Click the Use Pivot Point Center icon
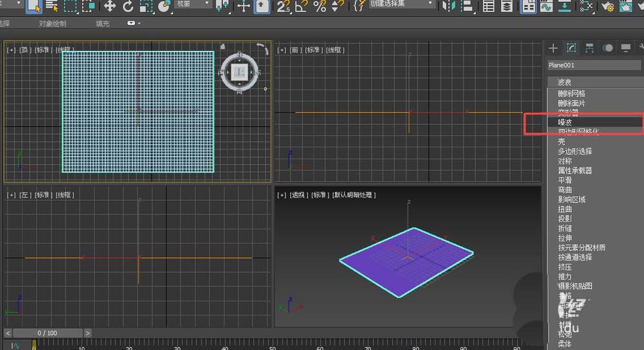Viewport: 644px width, 350px height. coord(222,6)
